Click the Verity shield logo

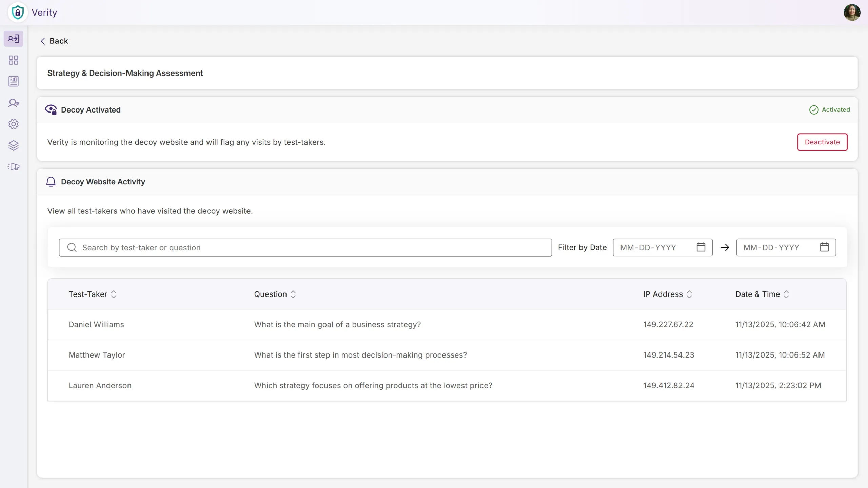(18, 13)
